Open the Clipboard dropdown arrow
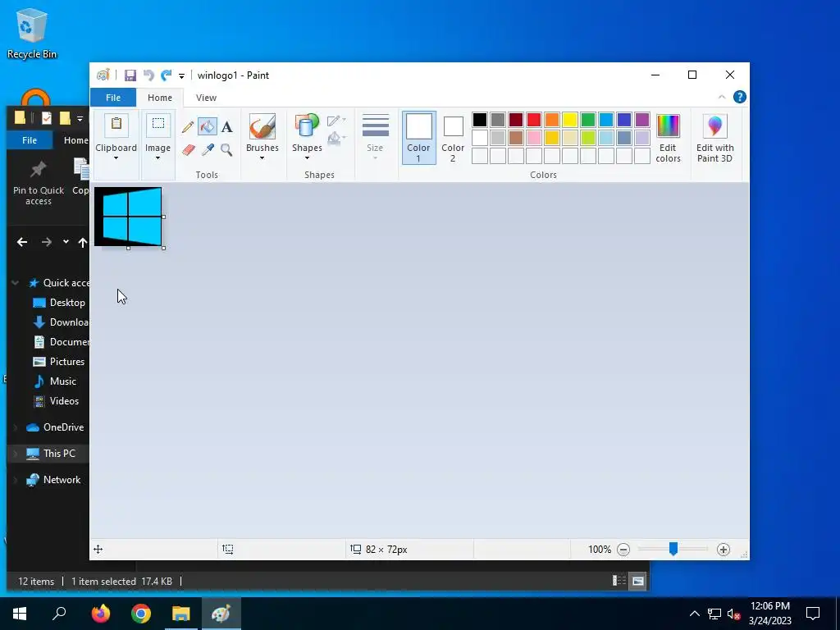 coord(116,158)
